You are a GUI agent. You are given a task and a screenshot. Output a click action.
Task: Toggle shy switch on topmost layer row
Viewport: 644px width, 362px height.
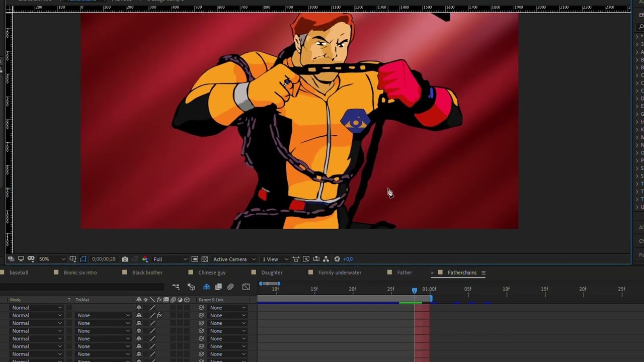point(139,308)
